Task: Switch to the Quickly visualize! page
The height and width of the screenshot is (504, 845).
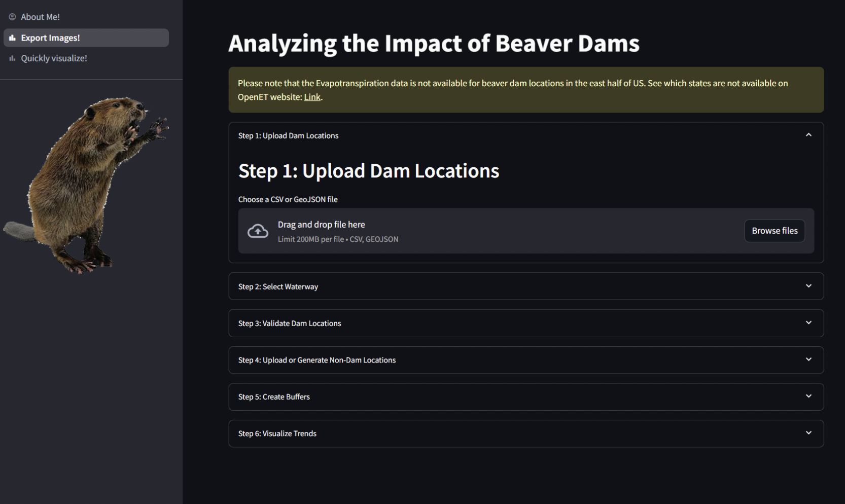Action: (54, 58)
